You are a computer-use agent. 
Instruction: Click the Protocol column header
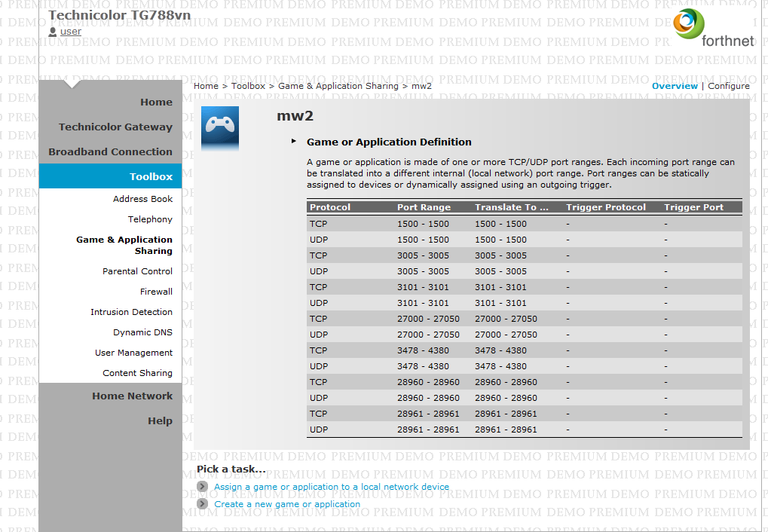pos(330,206)
